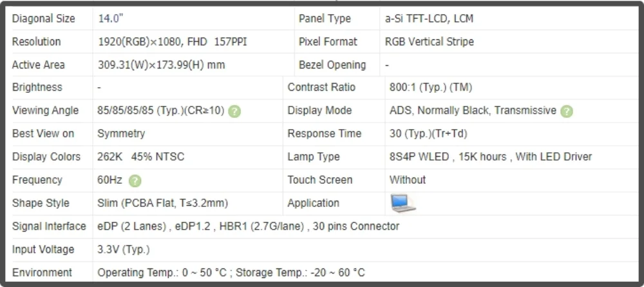The image size is (644, 287).
Task: Click the ADS, Normally Black, Transmissive text
Action: click(473, 110)
